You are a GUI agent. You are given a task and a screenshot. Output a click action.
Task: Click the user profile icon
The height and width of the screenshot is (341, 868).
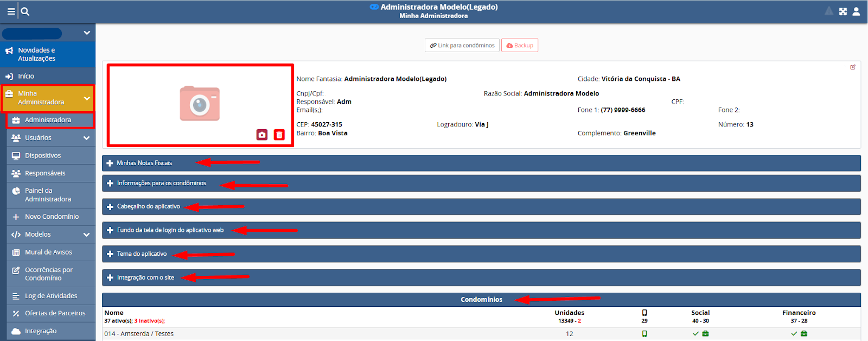856,11
